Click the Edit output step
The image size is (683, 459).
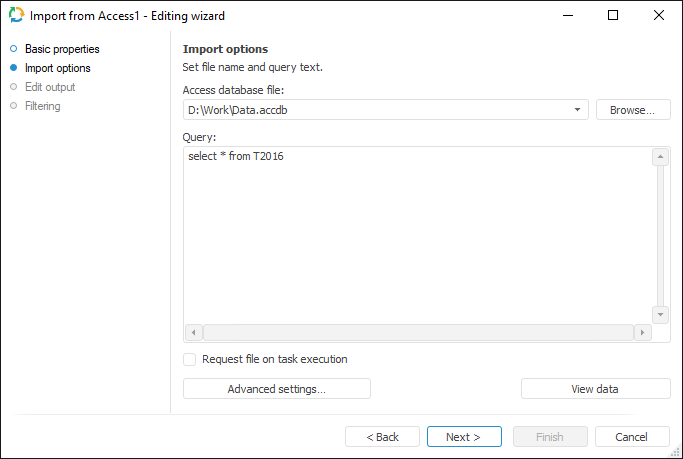click(x=49, y=87)
